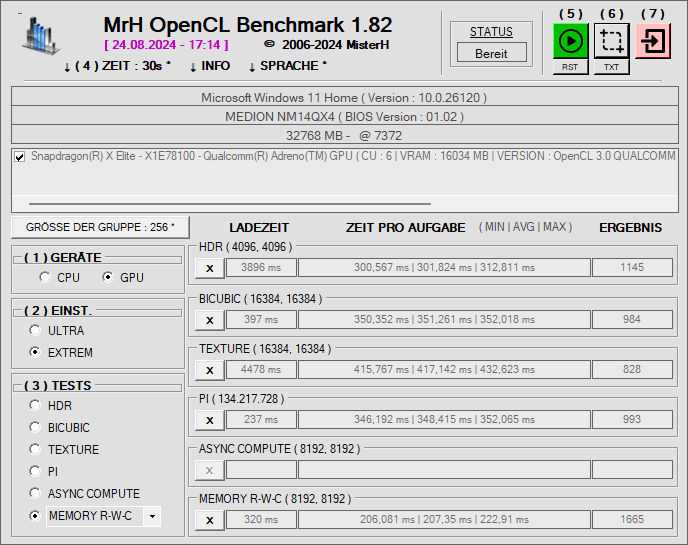Screen dimensions: 688x545
Task: Click the date stamp 24.08.2024 - 17:14
Action: coord(166,45)
